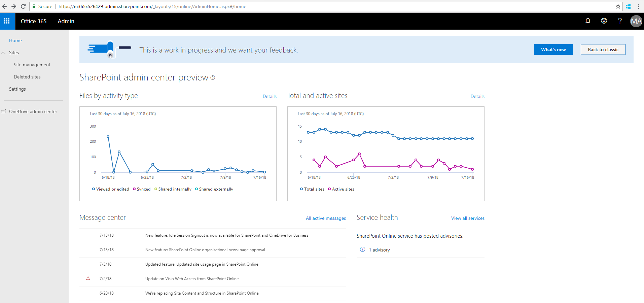The height and width of the screenshot is (303, 644).
Task: Open the Chrome browser menu
Action: (x=639, y=6)
